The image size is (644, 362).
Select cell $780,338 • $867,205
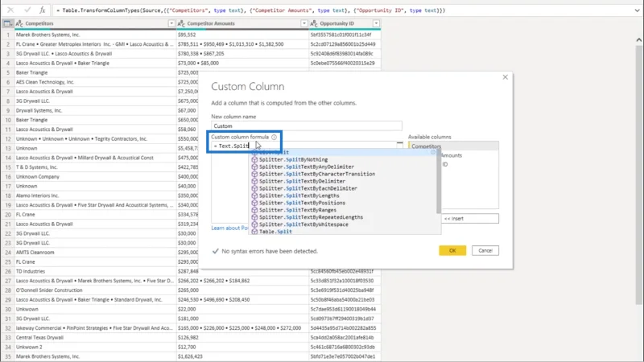pyautogui.click(x=242, y=53)
